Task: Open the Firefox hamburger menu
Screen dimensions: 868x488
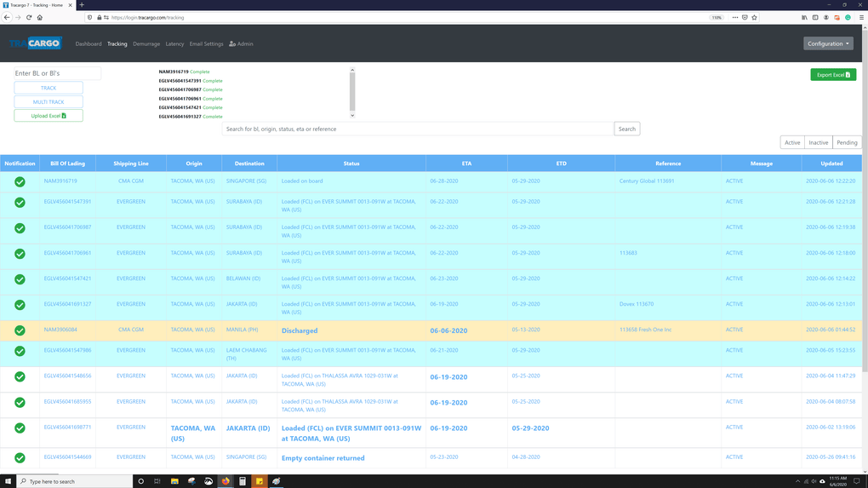Action: tap(860, 17)
